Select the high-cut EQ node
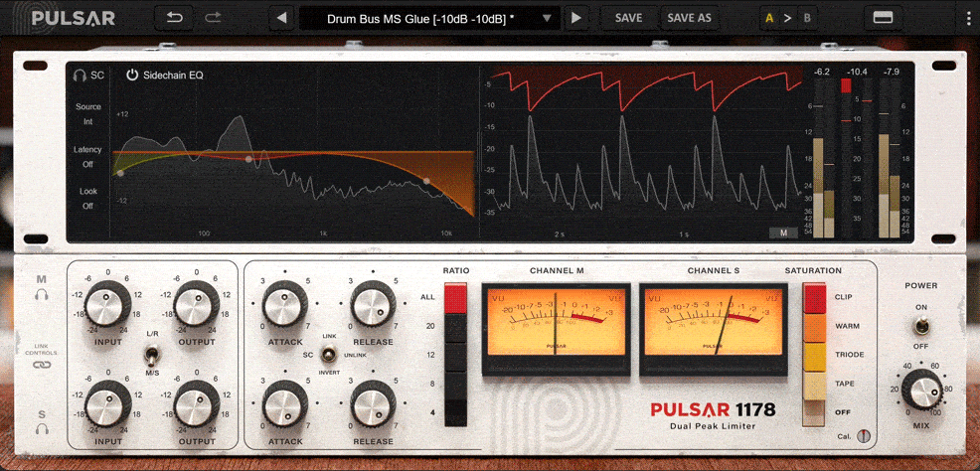The image size is (980, 471). 426,181
